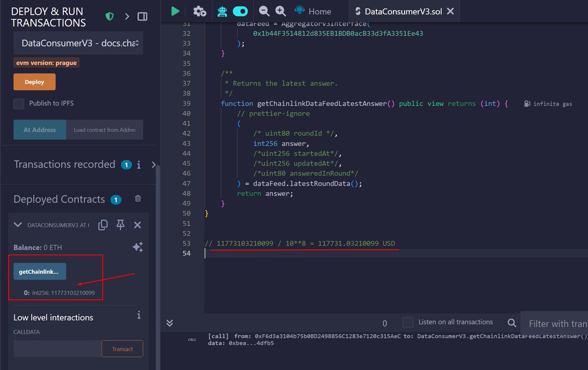Click the return answer statement

(265, 194)
